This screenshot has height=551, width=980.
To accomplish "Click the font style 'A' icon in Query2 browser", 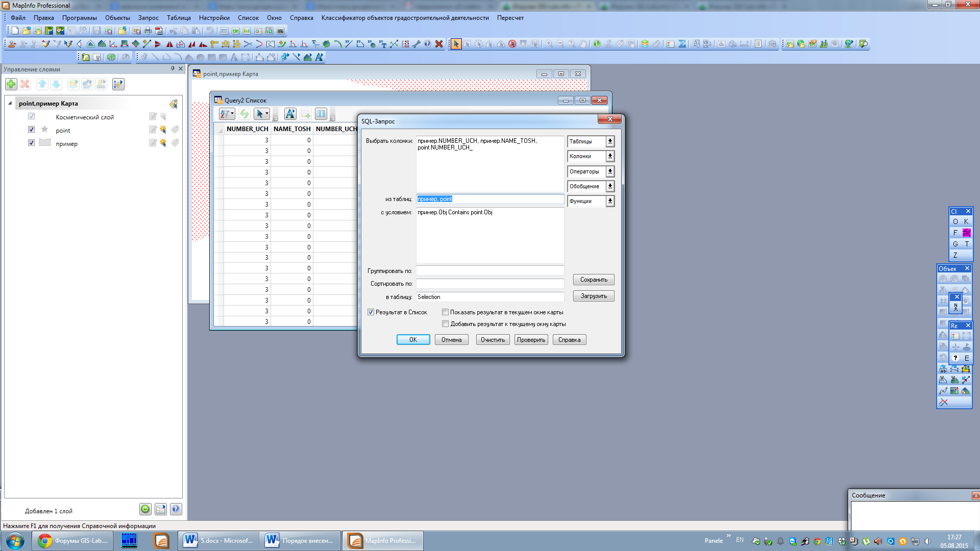I will pos(290,114).
